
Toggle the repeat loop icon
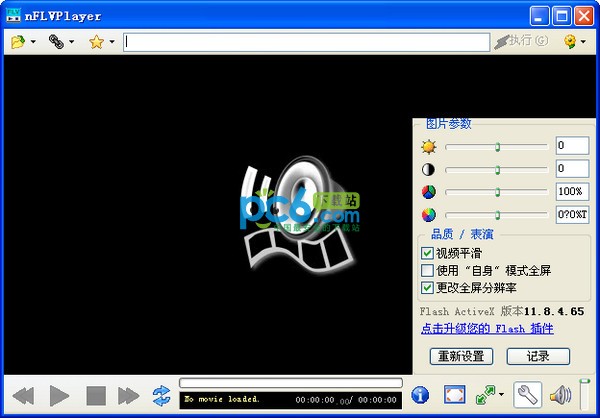[161, 396]
